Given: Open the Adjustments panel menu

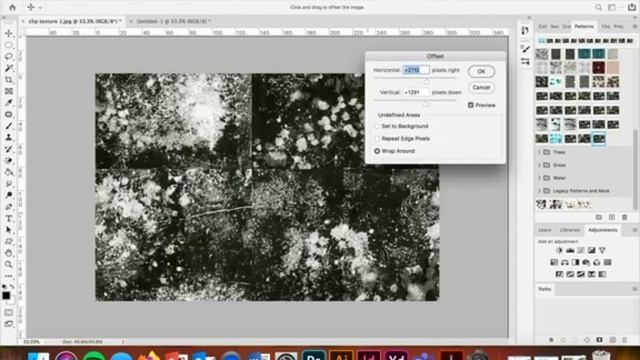Looking at the screenshot, I should pyautogui.click(x=635, y=230).
